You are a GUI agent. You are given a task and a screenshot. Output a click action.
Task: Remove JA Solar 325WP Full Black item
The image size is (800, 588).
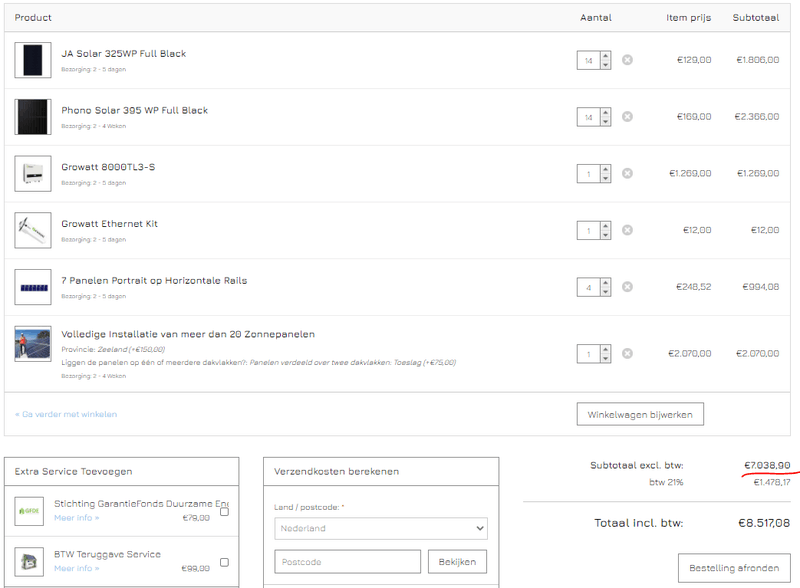coord(627,60)
